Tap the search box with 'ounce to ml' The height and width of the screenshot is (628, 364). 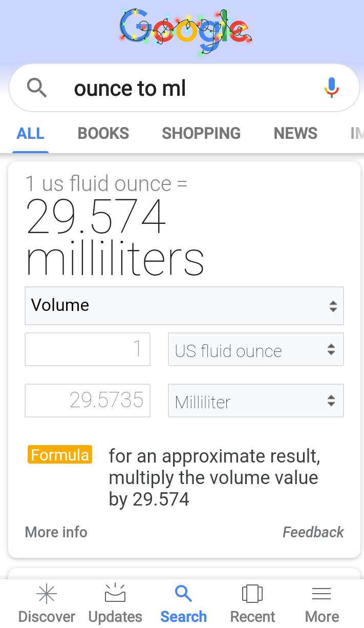pyautogui.click(x=184, y=88)
